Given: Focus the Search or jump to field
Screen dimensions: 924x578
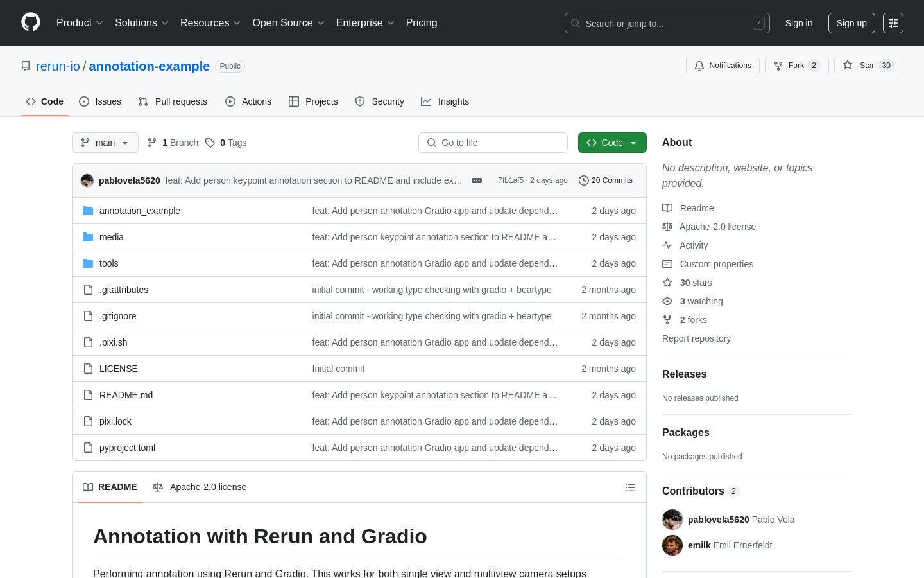Looking at the screenshot, I should coord(667,23).
